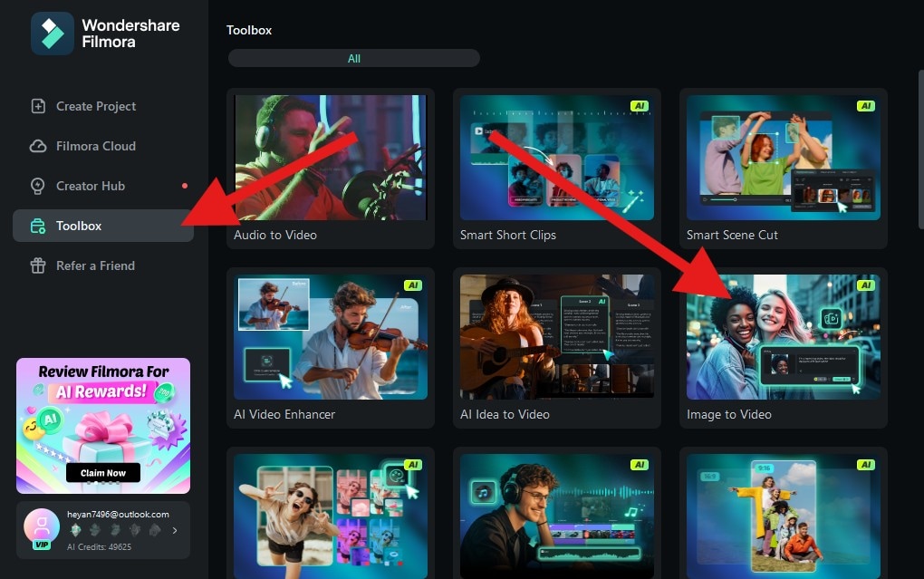The width and height of the screenshot is (924, 579).
Task: Click the Claim Now button
Action: coord(103,472)
